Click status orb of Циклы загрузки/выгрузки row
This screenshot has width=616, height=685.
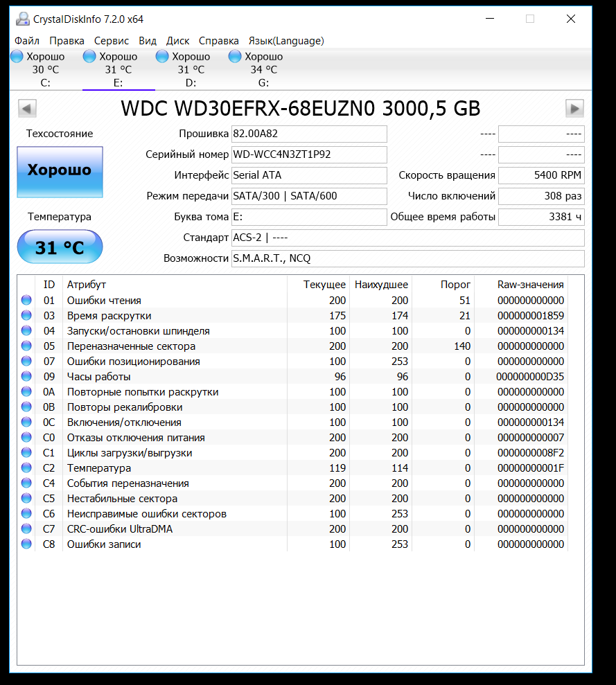pyautogui.click(x=26, y=452)
